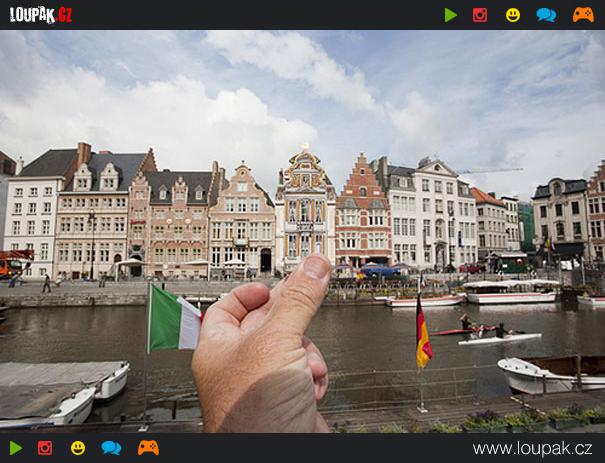Select the yellow smiley icon in bottom bar

[x=78, y=448]
